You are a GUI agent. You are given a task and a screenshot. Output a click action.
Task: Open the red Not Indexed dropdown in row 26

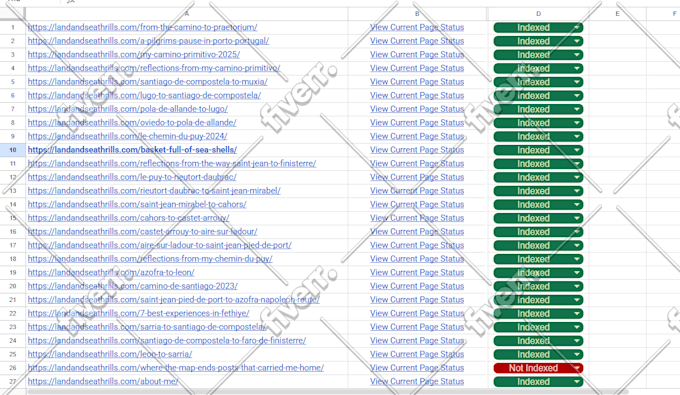(538, 368)
